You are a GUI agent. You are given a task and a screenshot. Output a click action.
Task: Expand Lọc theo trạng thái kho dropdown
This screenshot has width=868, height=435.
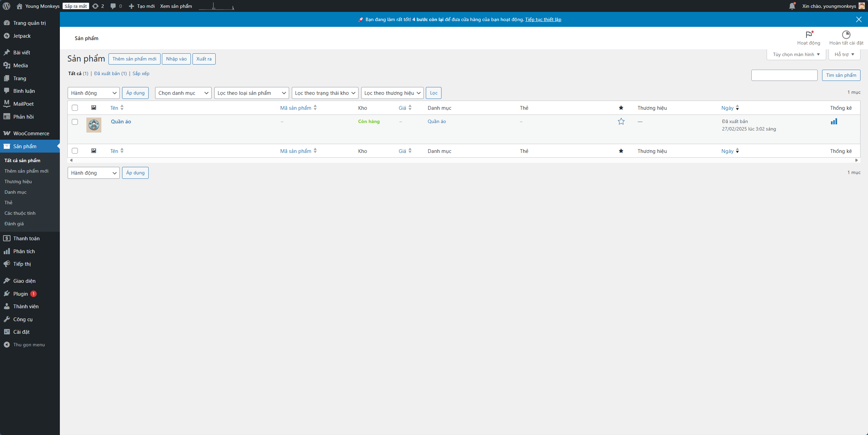(324, 93)
